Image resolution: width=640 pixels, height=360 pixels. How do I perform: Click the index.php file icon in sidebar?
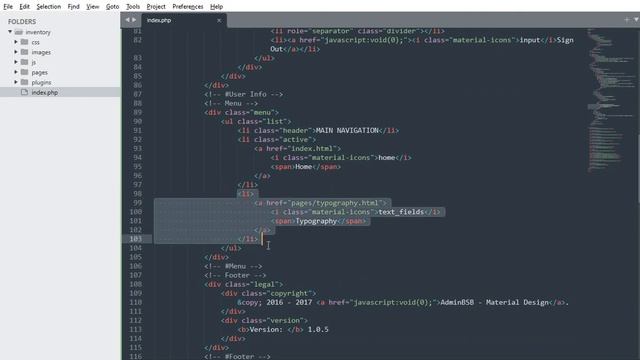24,92
